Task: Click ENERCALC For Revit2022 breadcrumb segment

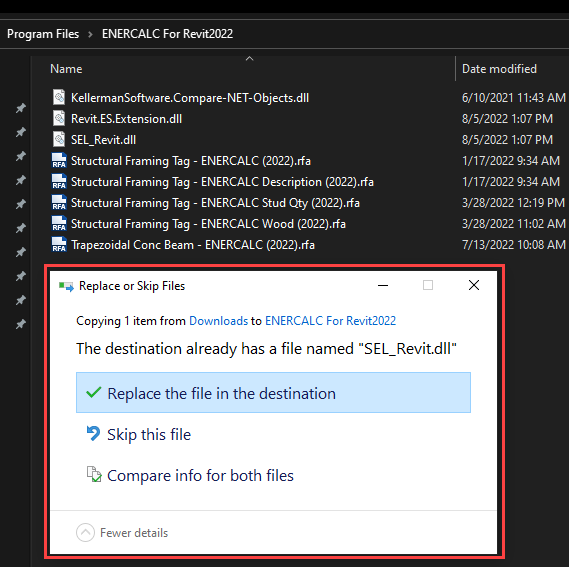Action: [x=167, y=34]
